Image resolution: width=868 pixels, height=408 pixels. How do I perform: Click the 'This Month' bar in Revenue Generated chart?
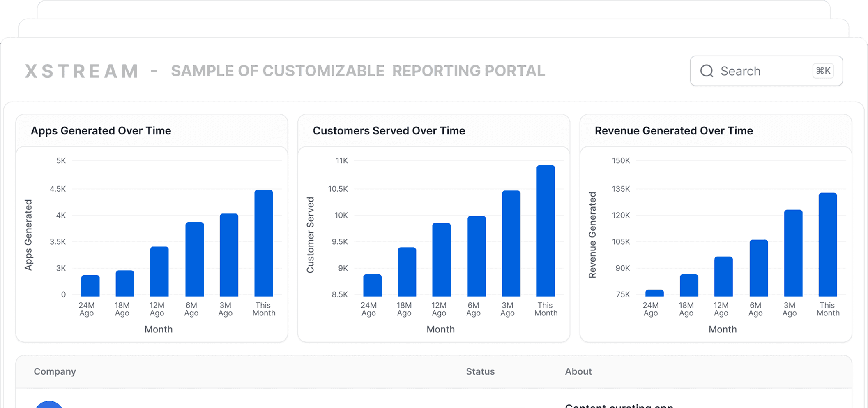(828, 244)
